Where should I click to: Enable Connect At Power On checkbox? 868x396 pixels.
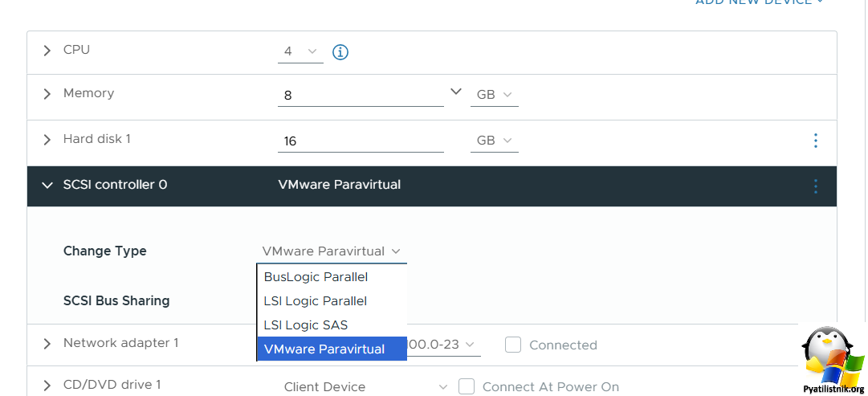pos(467,386)
